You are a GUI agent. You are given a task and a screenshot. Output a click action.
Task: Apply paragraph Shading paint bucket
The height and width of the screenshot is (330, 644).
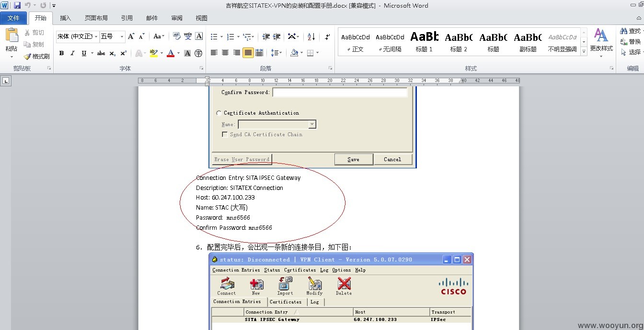coord(294,53)
